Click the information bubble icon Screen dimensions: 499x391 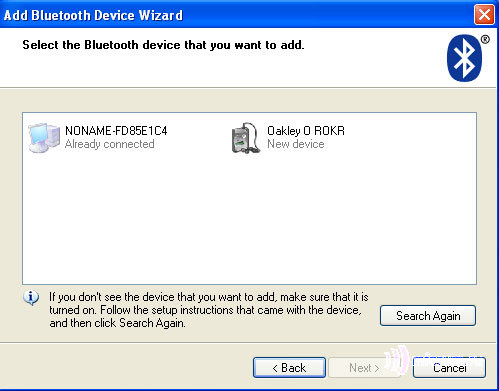(x=31, y=297)
